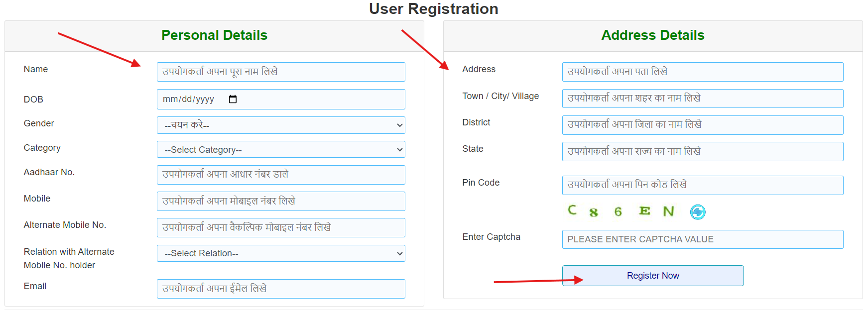Select the Mobile number field
The width and height of the screenshot is (868, 312).
(x=280, y=201)
